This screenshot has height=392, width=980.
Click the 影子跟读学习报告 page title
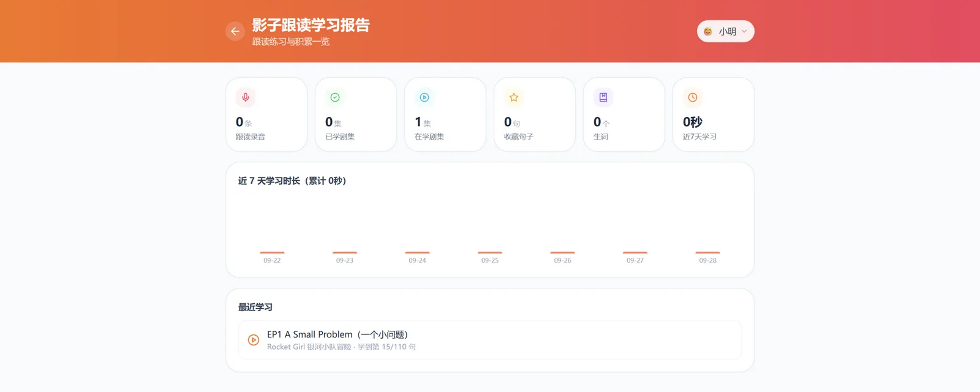click(311, 25)
